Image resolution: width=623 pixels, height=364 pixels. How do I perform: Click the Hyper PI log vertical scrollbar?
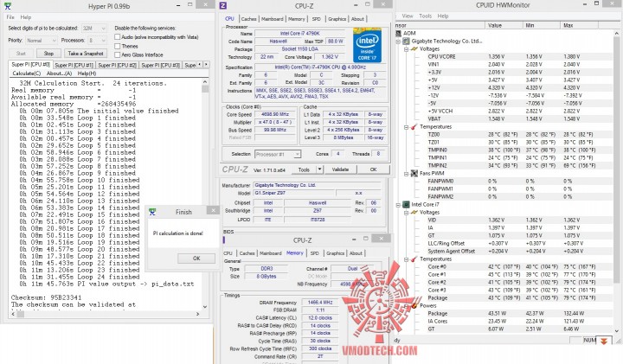(205, 195)
